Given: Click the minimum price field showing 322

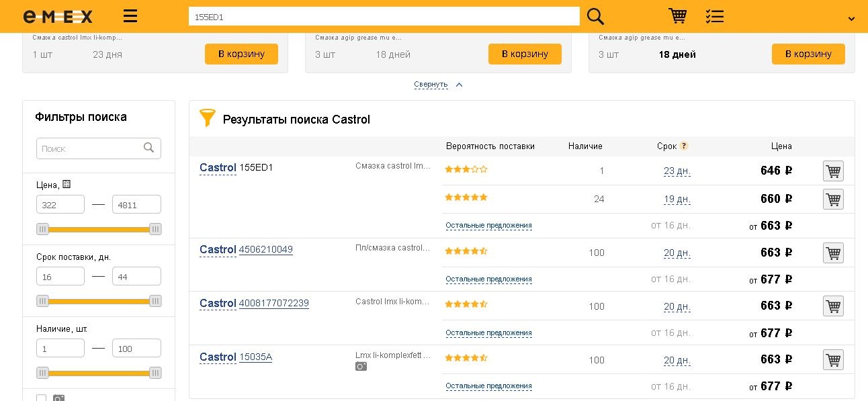Looking at the screenshot, I should pos(60,204).
